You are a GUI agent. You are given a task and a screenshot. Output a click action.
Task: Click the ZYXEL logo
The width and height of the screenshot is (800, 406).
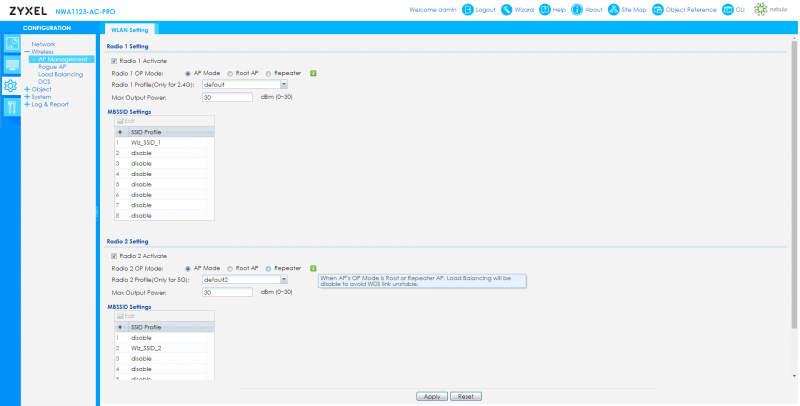28,11
